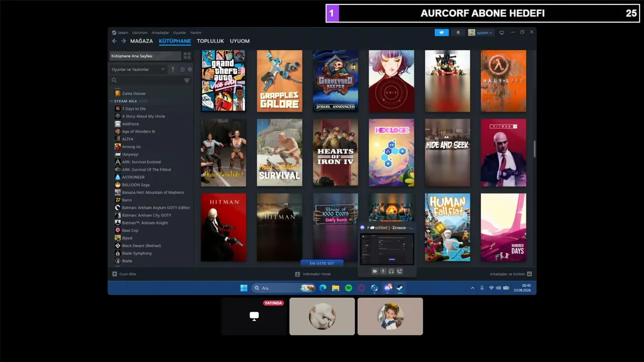This screenshot has height=362, width=644.
Task: Open the Wi-Fi network tray icon
Action: click(492, 288)
